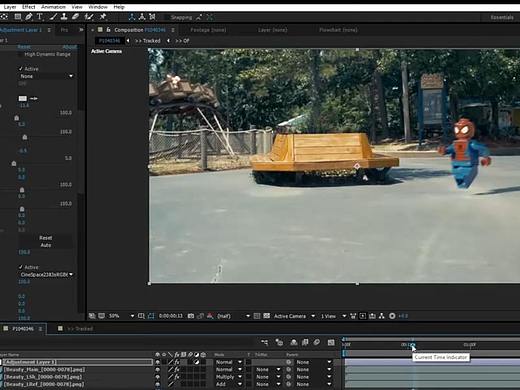Click the Reset link at effect header
The height and width of the screenshot is (390, 520).
tap(24, 47)
